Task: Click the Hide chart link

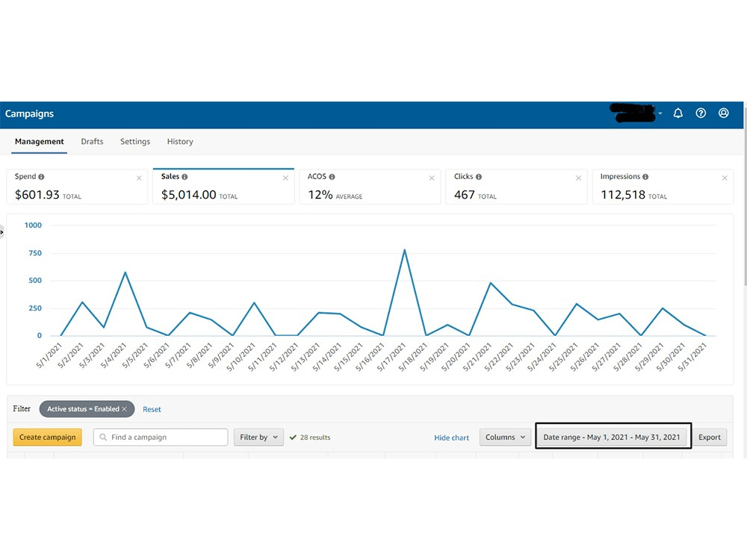Action: click(x=451, y=438)
